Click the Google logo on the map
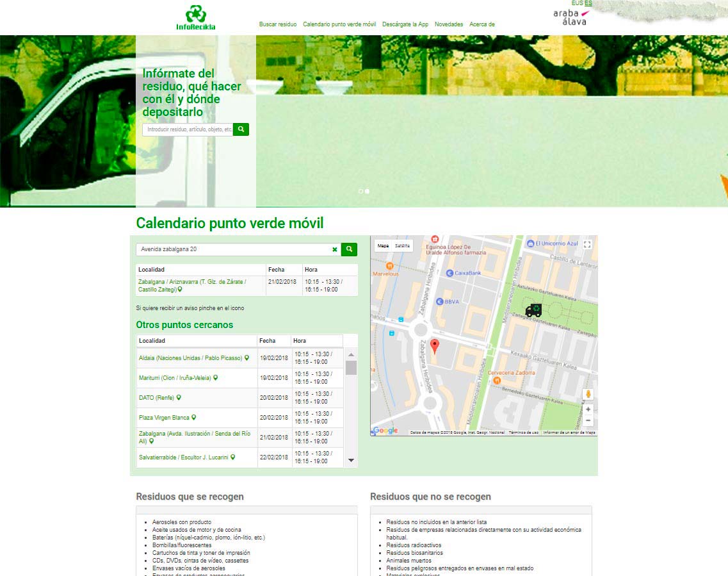 tap(385, 430)
